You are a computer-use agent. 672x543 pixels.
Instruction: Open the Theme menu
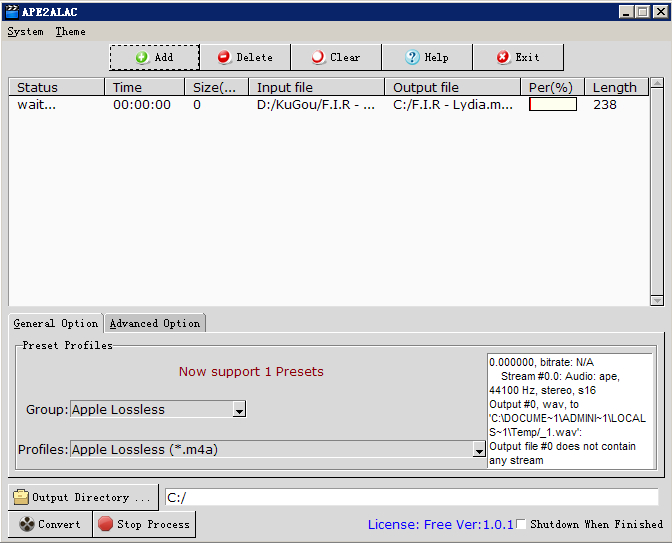(70, 31)
